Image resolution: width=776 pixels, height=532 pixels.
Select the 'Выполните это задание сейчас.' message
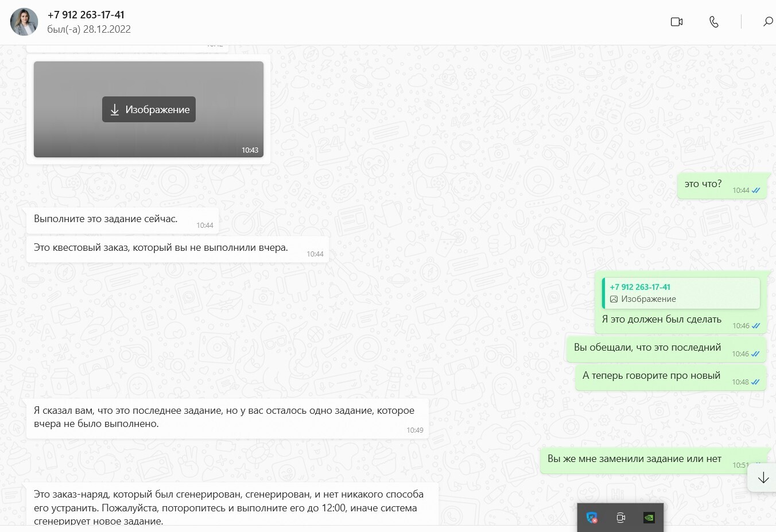click(106, 219)
